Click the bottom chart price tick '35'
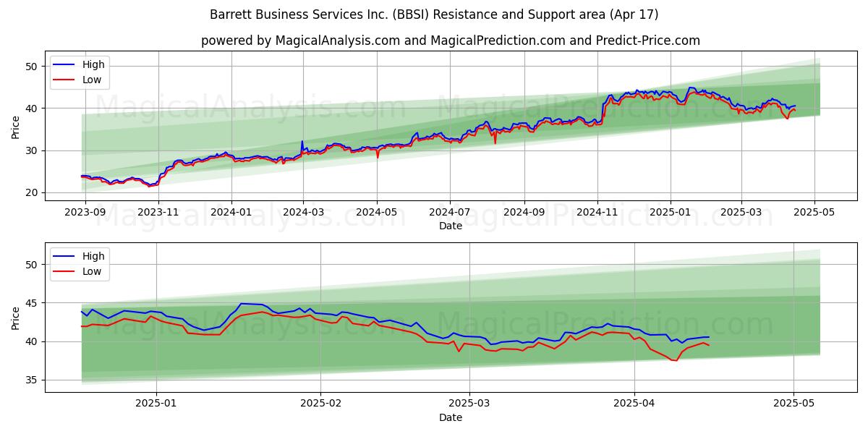Viewport: 868px width, 434px height. (x=33, y=380)
